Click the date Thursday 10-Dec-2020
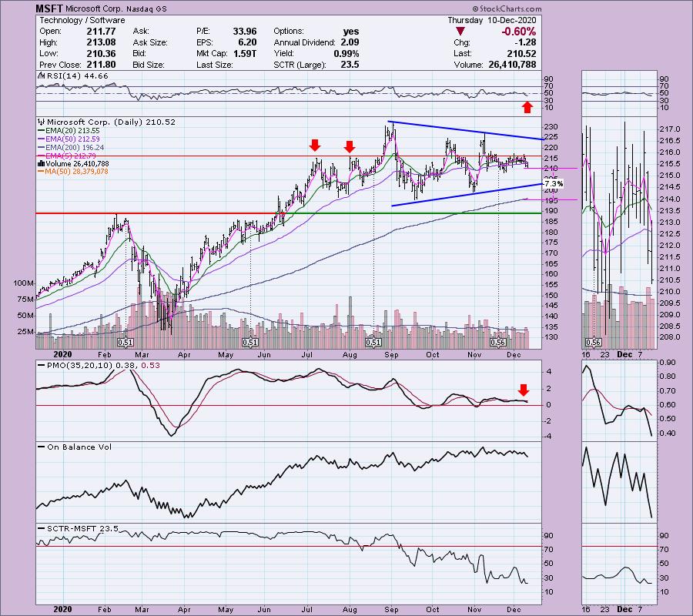This screenshot has width=693, height=616. [492, 20]
